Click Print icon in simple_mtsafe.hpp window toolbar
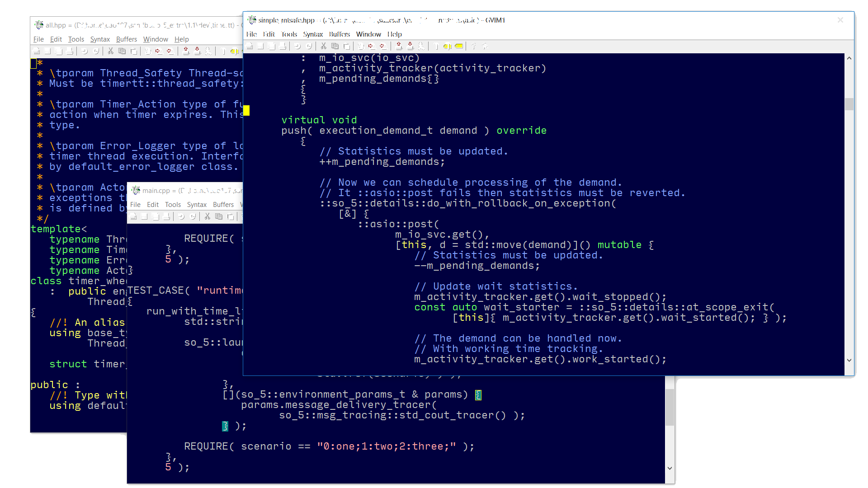 pos(283,46)
